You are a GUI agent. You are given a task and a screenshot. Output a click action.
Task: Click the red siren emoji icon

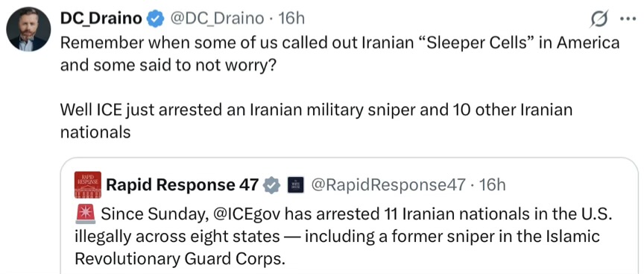(86, 214)
